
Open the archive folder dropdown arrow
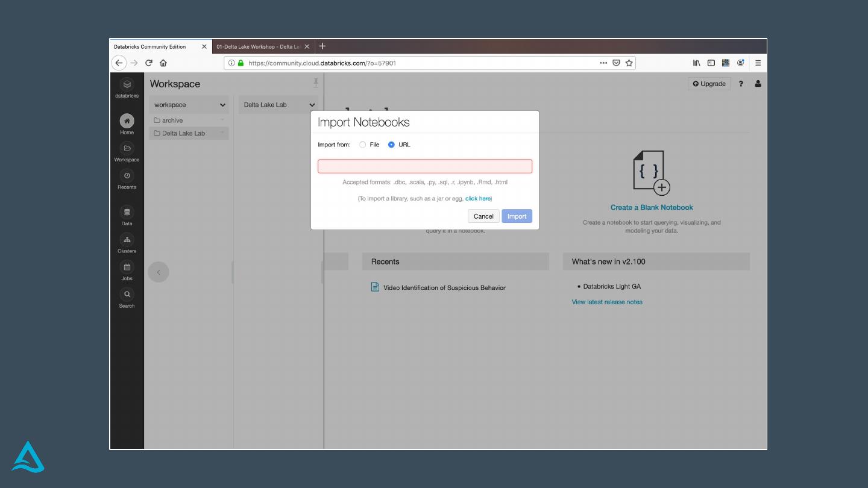coord(222,120)
